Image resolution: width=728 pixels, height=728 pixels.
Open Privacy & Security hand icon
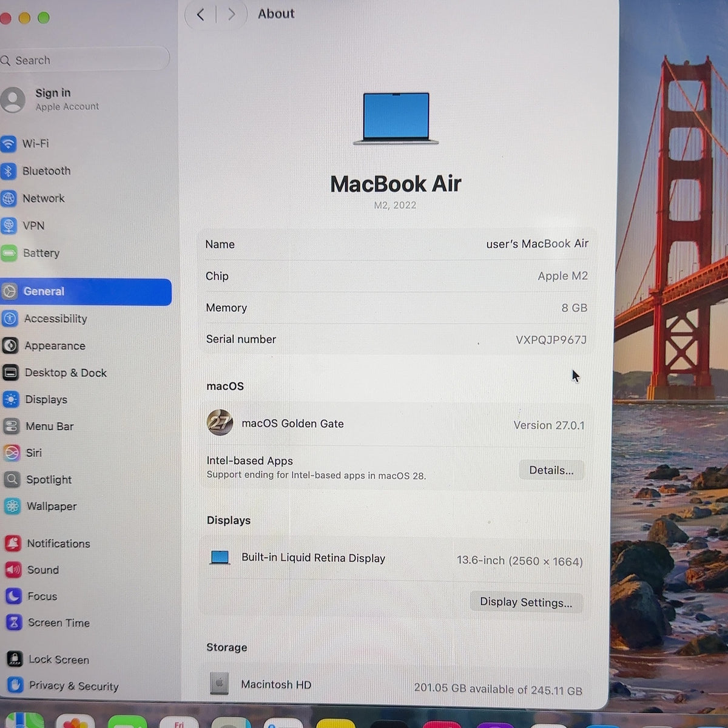15,686
